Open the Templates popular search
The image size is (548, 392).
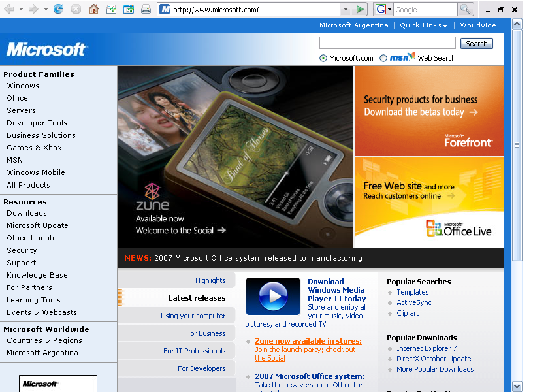click(x=412, y=292)
